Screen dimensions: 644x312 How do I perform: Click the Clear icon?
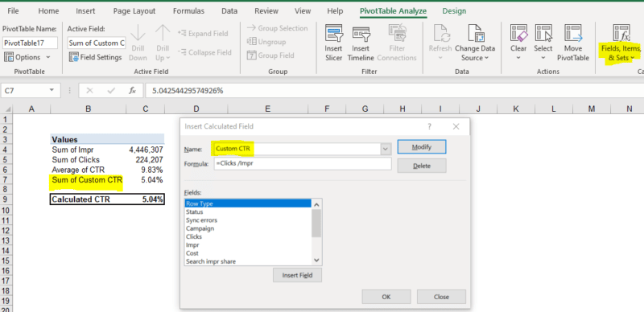pos(518,33)
